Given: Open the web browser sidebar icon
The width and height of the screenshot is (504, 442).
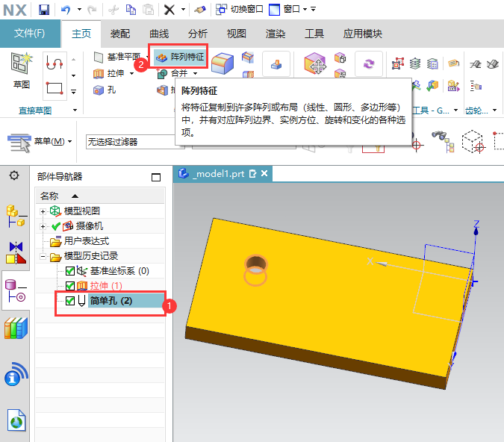Looking at the screenshot, I should click(x=16, y=420).
